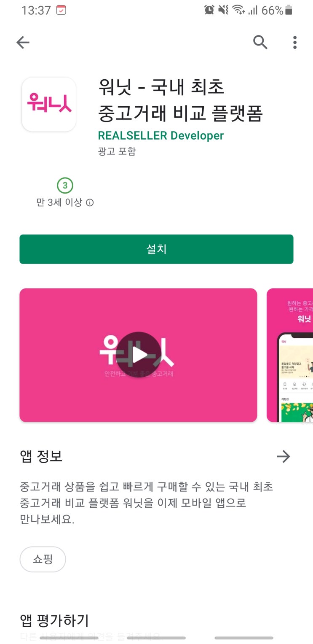313x644 pixels.
Task: Tap the Wi-Fi status icon
Action: click(239, 10)
